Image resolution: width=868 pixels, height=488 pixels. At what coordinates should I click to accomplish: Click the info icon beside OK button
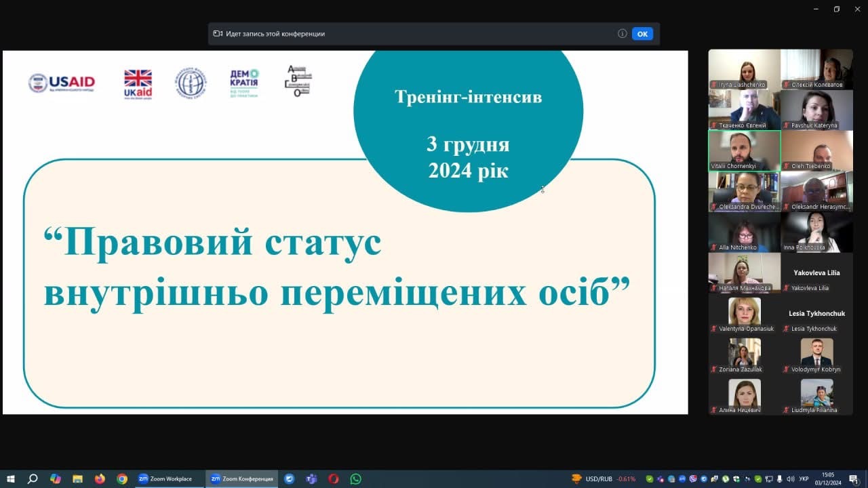click(x=622, y=34)
